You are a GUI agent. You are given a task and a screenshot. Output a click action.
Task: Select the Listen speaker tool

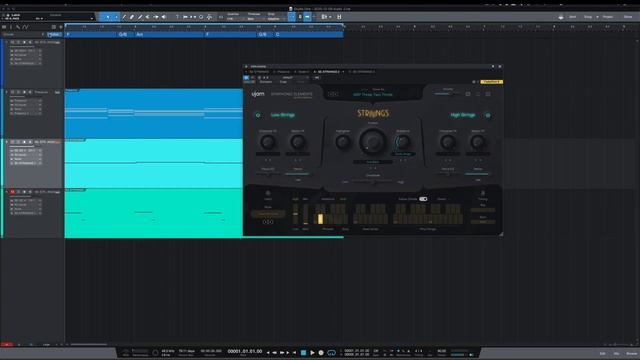pos(164,17)
